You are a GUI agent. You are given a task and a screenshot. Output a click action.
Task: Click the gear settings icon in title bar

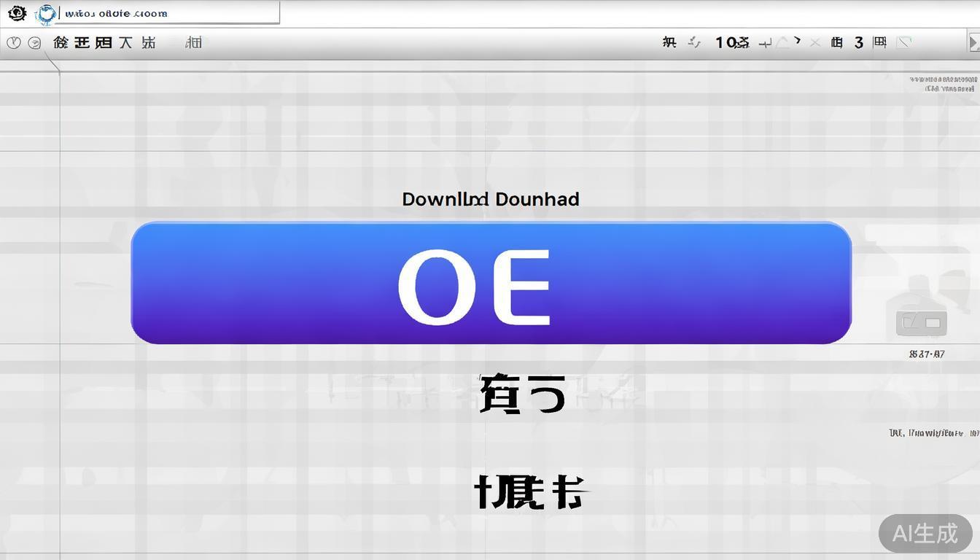16,12
